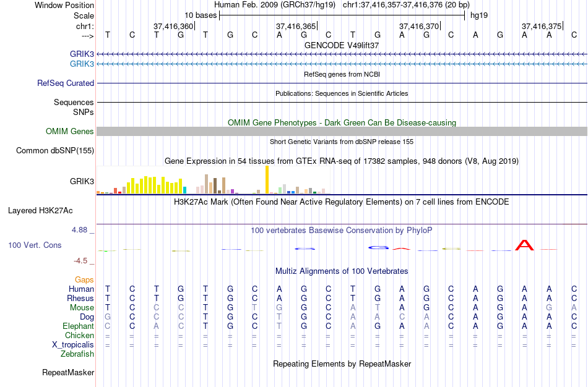Click the SNPs track label
The image size is (588, 387).
click(84, 112)
